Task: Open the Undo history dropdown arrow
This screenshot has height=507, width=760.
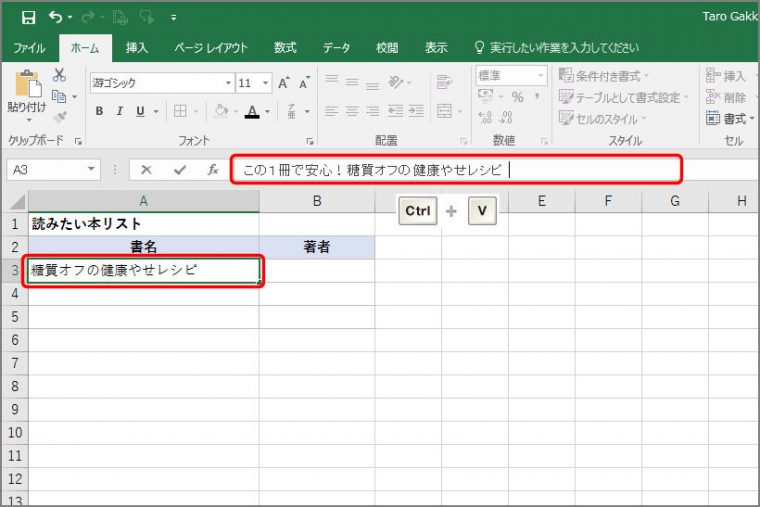Action: tap(70, 17)
